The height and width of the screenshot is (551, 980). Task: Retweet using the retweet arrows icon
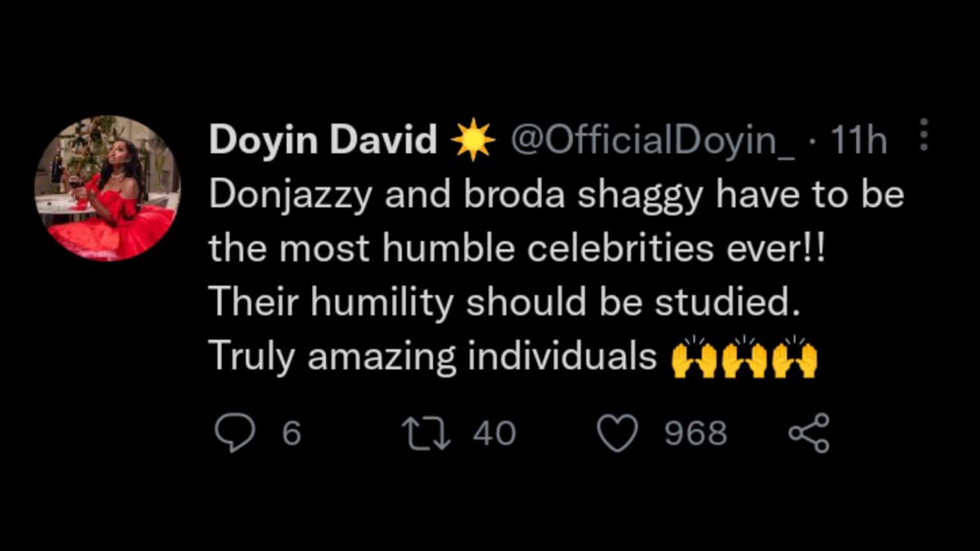pos(426,433)
